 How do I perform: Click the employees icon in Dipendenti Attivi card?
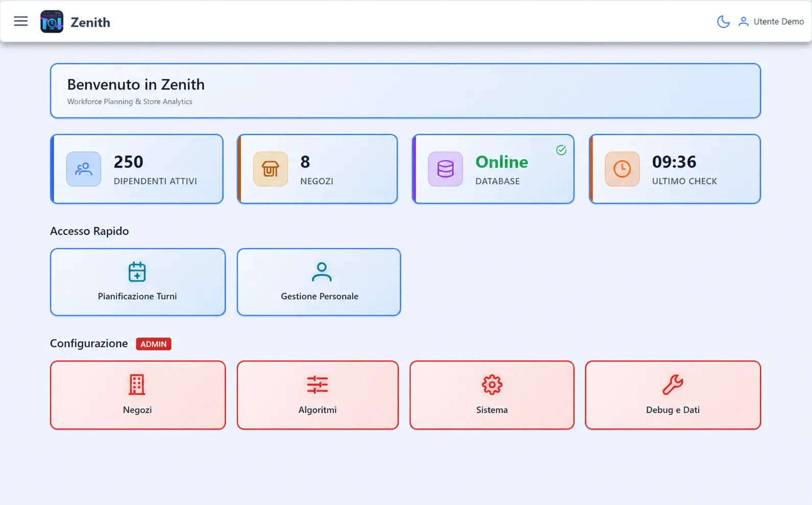point(84,169)
